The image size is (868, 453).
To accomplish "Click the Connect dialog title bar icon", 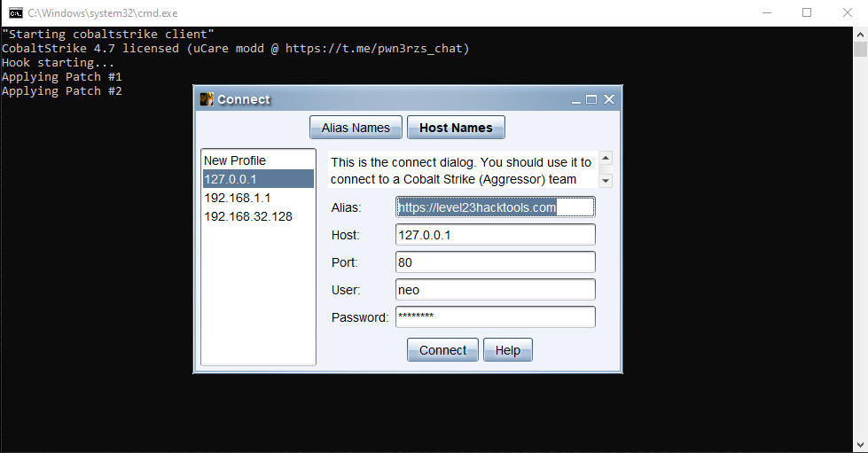I will [207, 99].
